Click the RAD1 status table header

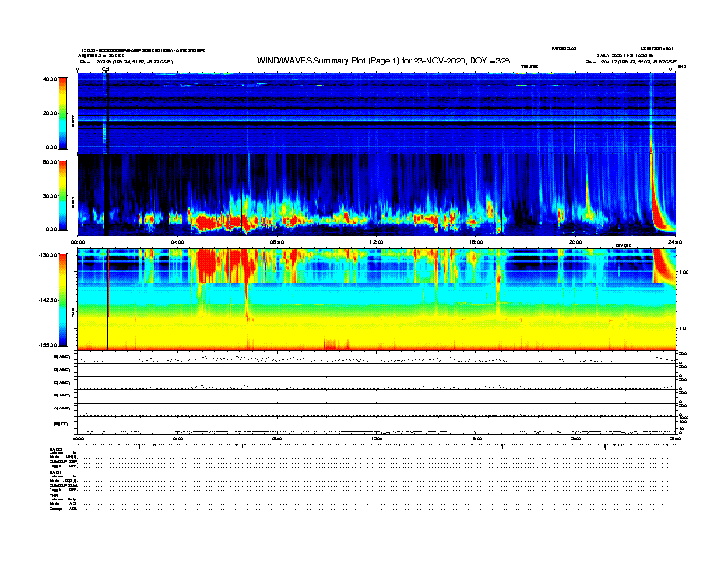[x=56, y=473]
